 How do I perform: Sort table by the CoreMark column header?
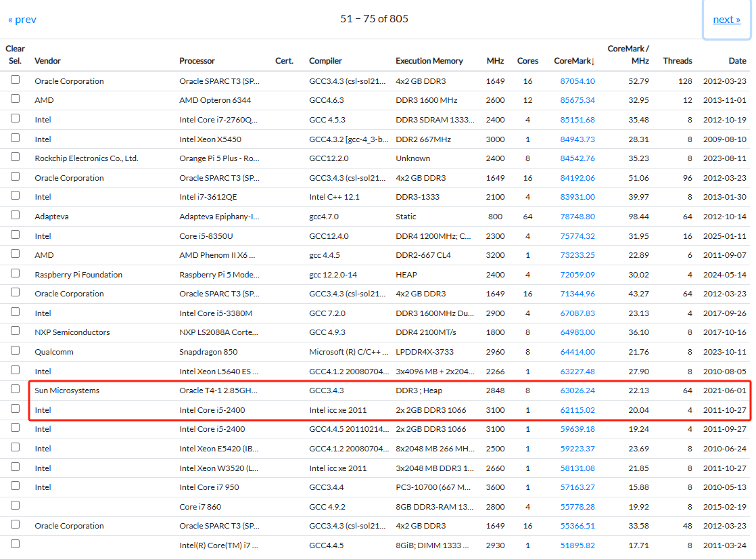[574, 61]
